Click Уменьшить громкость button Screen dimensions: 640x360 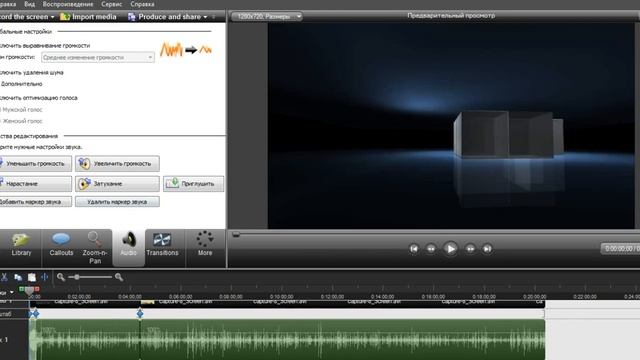(x=35, y=164)
